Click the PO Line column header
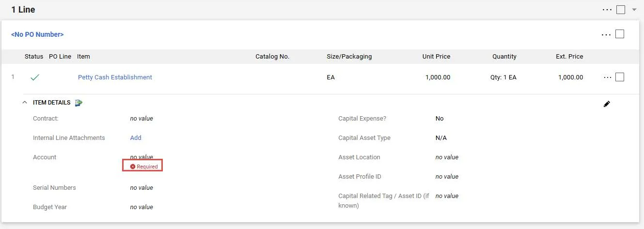Image resolution: width=644 pixels, height=229 pixels. pos(60,56)
